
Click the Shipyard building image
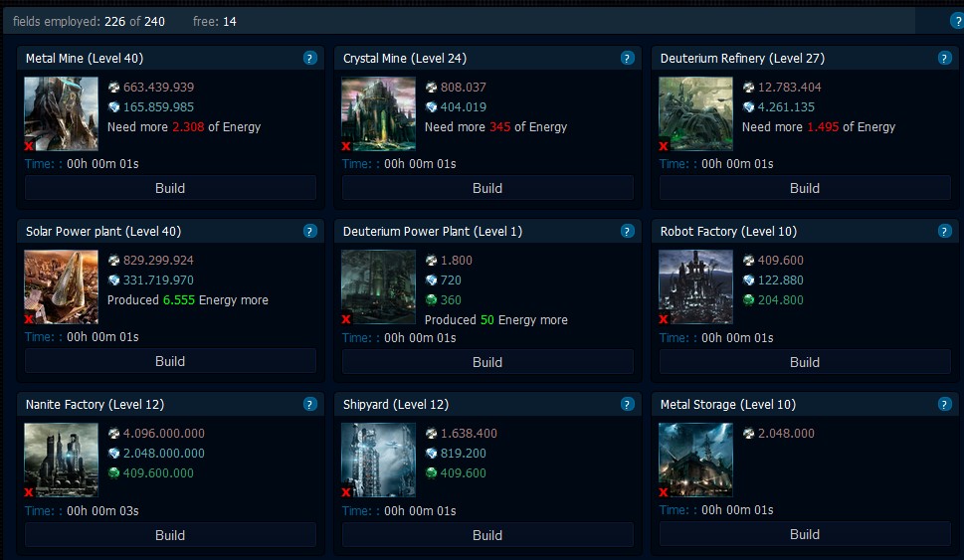378,460
